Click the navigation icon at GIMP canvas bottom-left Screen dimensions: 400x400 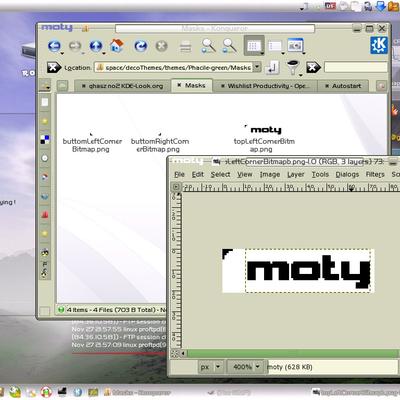pos(176,354)
